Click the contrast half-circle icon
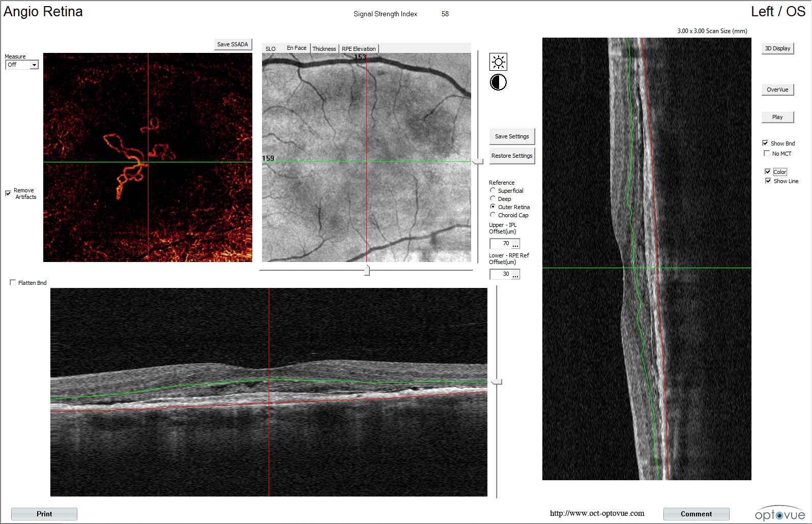 tap(498, 82)
